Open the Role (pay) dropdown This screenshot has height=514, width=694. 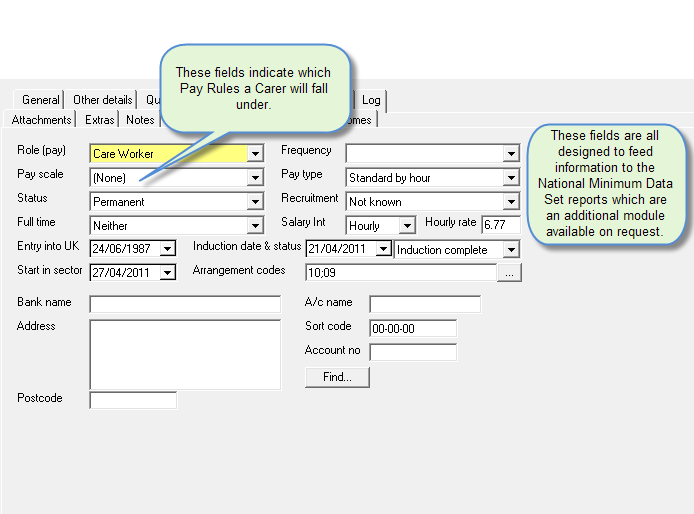(x=255, y=154)
